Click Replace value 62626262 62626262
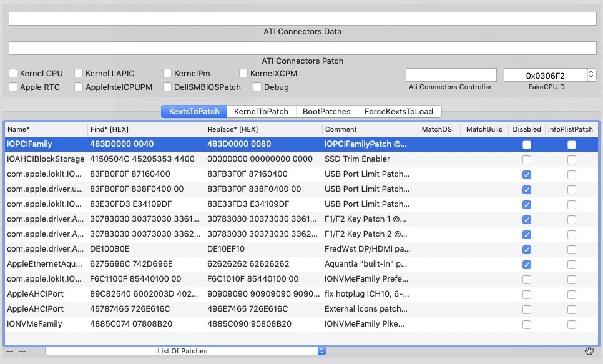This screenshot has width=603, height=364. [x=248, y=264]
